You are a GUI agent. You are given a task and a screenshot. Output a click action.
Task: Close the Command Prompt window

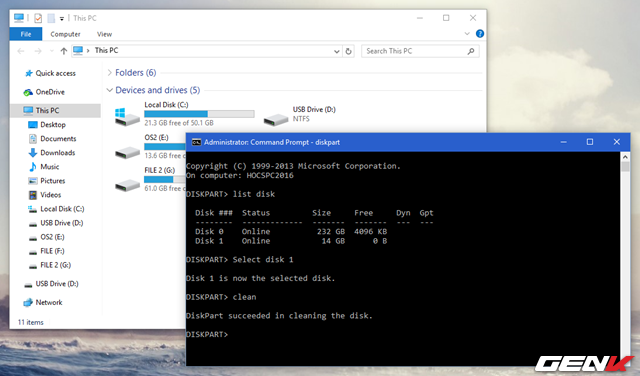[617, 142]
